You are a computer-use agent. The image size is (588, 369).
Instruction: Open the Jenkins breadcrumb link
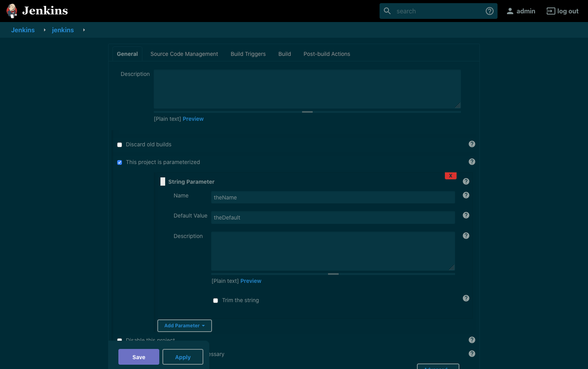tap(23, 30)
